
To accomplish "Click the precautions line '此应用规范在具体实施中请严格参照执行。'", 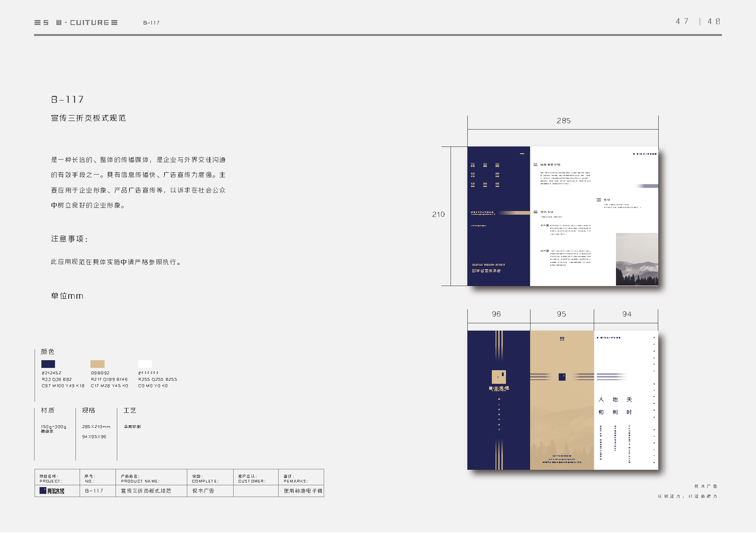I will click(x=116, y=262).
